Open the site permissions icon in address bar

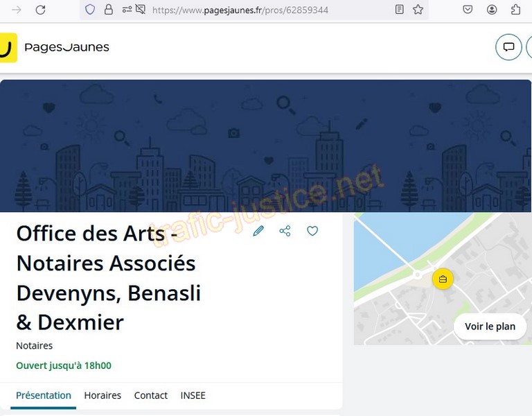126,10
